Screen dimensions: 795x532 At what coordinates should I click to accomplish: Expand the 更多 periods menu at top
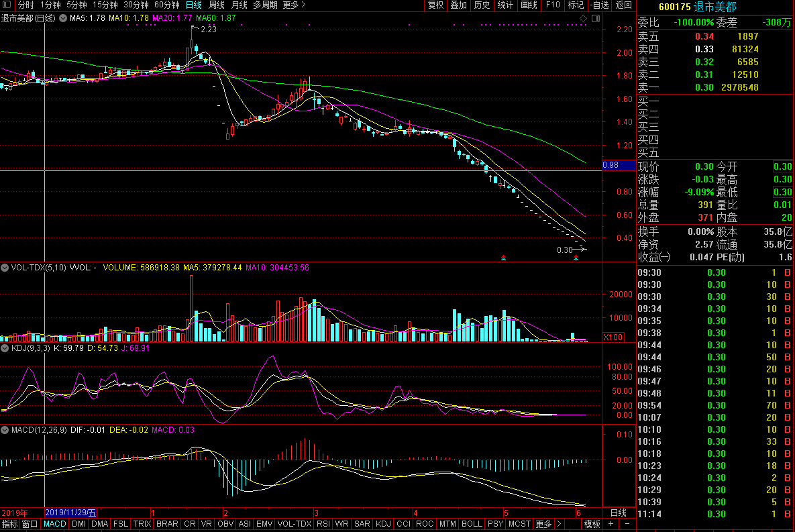coord(294,5)
